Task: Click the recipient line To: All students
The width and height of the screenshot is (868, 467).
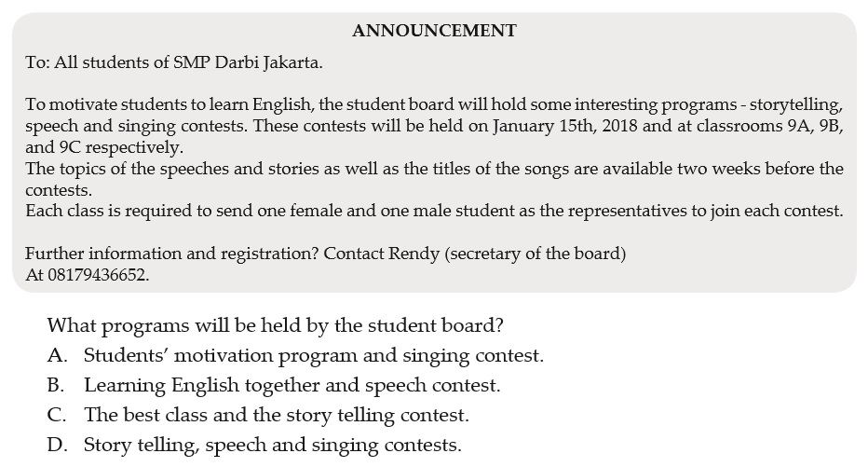Action: pos(174,62)
